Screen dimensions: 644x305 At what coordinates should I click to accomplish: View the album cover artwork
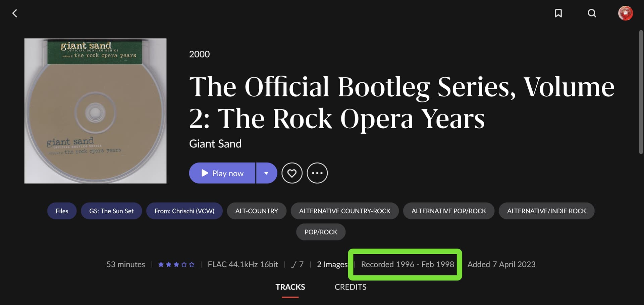pyautogui.click(x=95, y=111)
